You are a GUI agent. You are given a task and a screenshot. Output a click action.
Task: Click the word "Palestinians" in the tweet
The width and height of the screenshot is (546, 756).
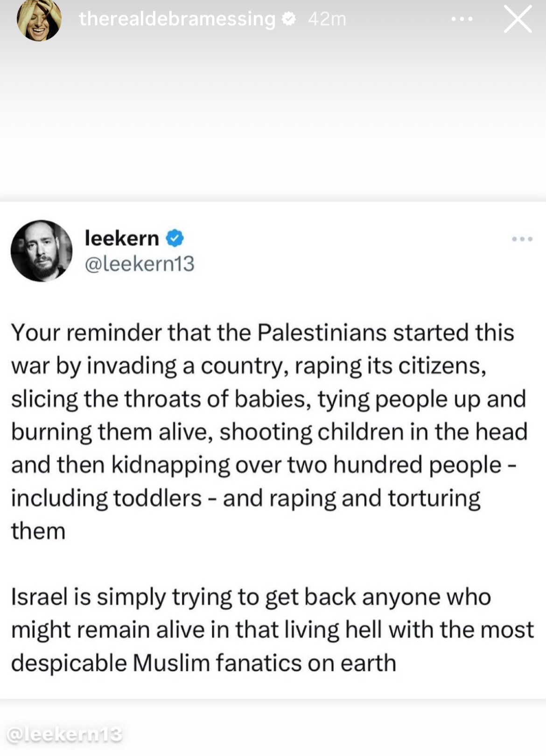pos(322,333)
